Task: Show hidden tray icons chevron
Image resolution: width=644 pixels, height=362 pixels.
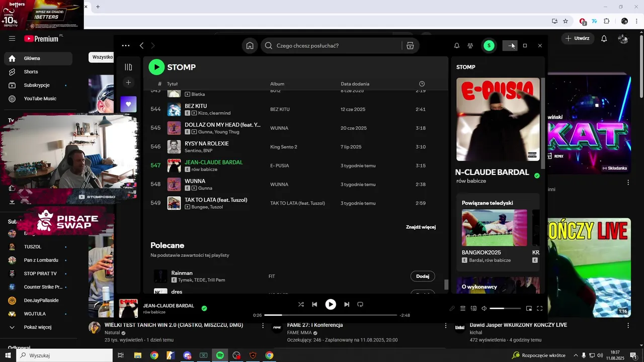Action: [576, 355]
